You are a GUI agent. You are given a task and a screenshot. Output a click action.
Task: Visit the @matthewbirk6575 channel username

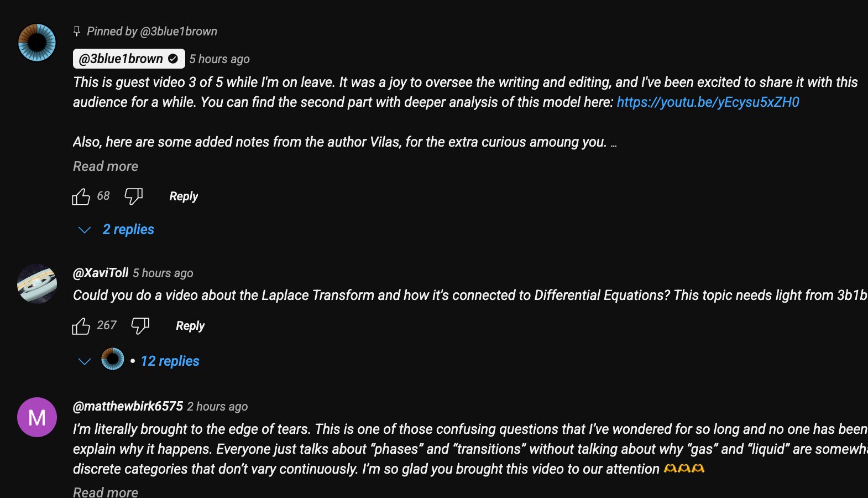[x=128, y=406]
